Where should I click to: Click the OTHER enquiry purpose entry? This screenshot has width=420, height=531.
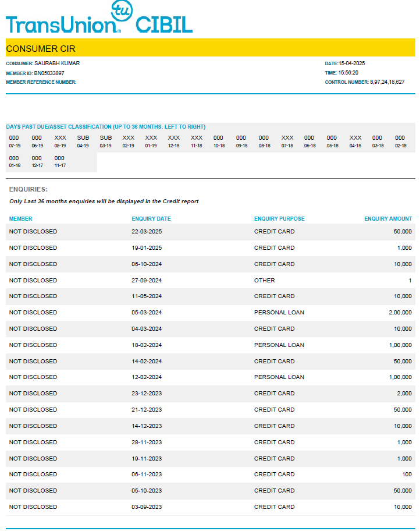tap(265, 280)
